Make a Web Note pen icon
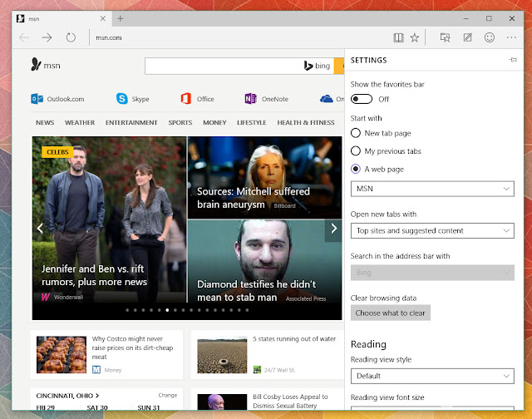532x419 pixels. [x=467, y=37]
